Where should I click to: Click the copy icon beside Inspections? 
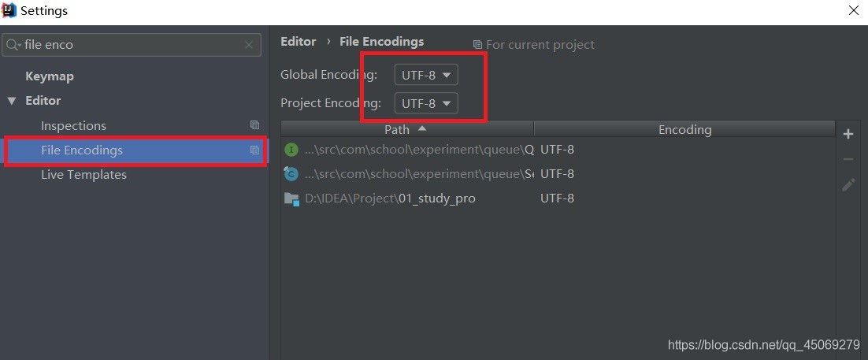[x=254, y=125]
